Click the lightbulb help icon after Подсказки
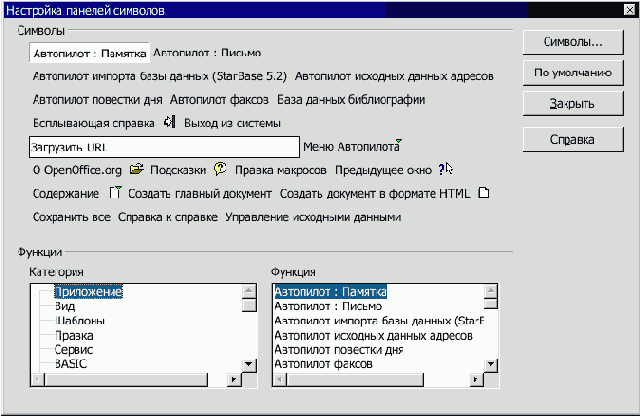Image resolution: width=640 pixels, height=416 pixels. [x=220, y=169]
